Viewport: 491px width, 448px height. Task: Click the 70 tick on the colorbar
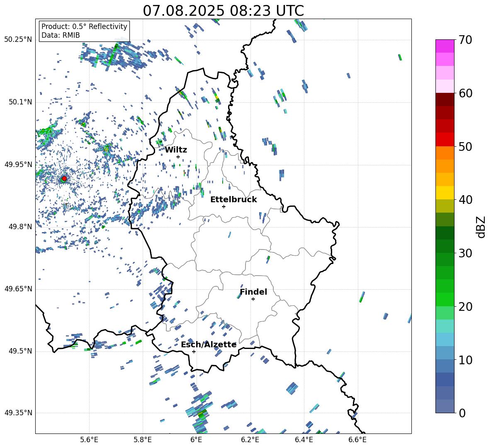(x=465, y=40)
